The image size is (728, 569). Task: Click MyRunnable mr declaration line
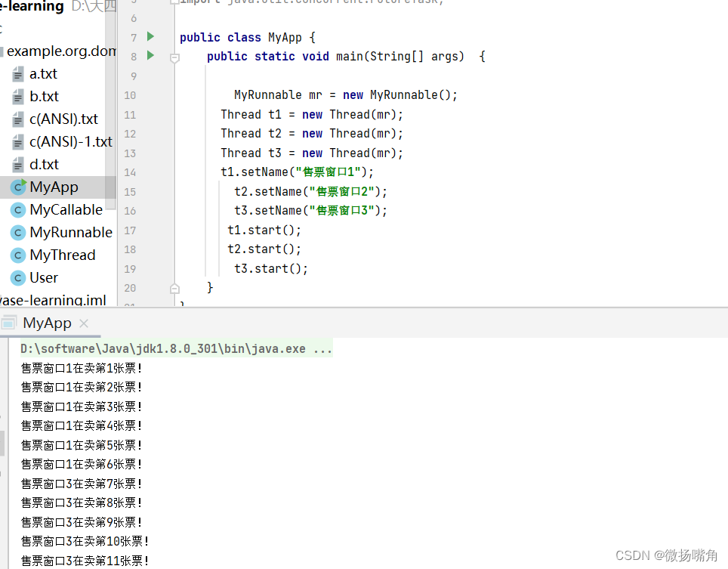tap(346, 95)
